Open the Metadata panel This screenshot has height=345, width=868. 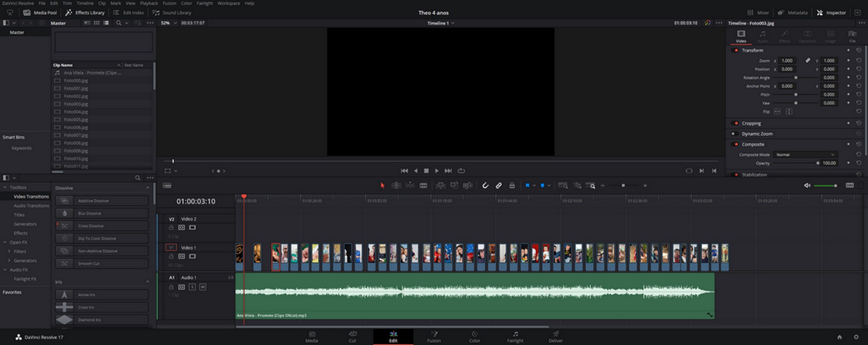click(793, 13)
